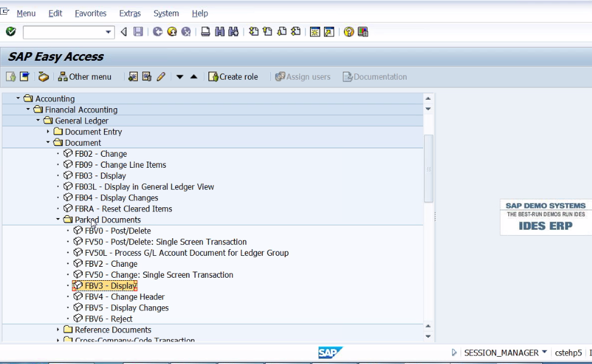Go to First Page icon
Viewport: 592px width, 364px height.
point(253,32)
